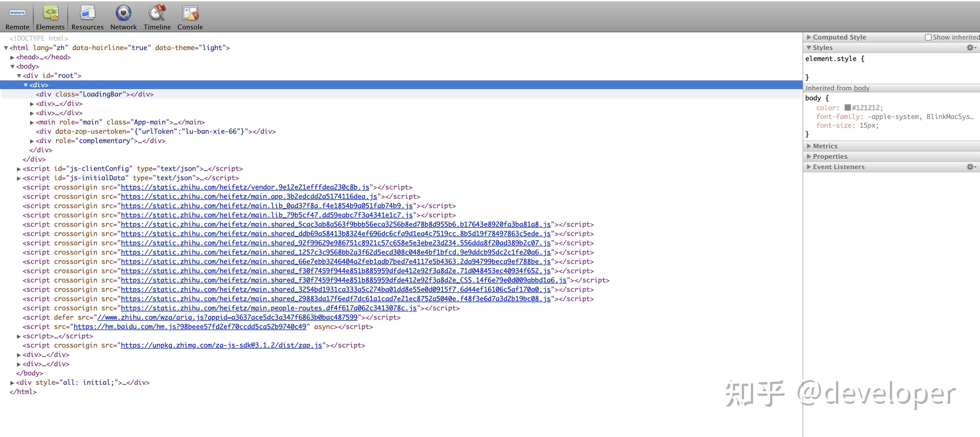Open the vendor.9e12e21efffdea230c8b.js link
Viewport: 980px width, 437px height.
coord(245,187)
